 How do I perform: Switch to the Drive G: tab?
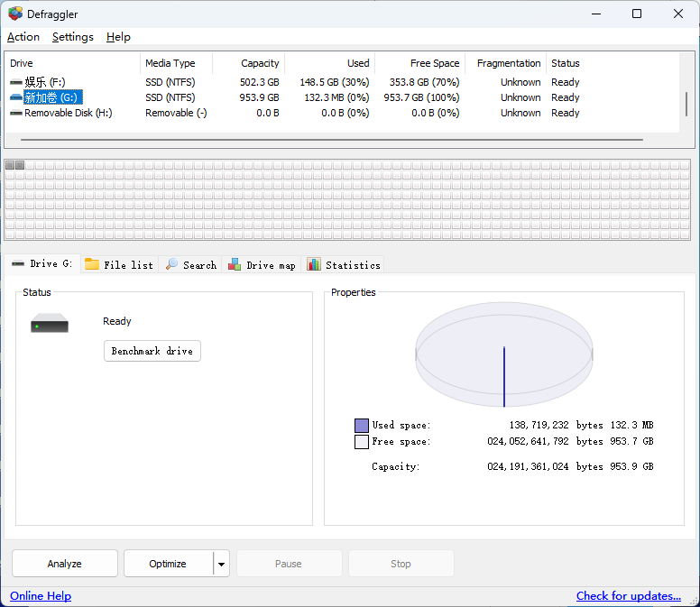pos(42,263)
